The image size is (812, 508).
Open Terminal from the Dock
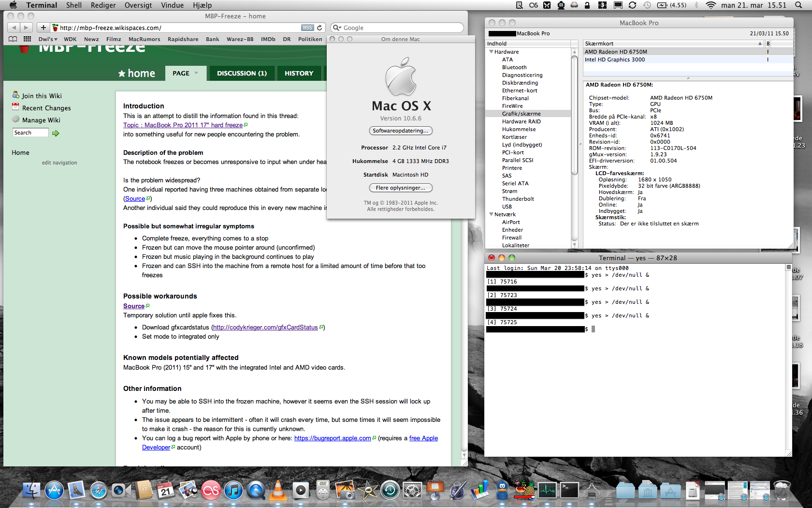coord(569,491)
